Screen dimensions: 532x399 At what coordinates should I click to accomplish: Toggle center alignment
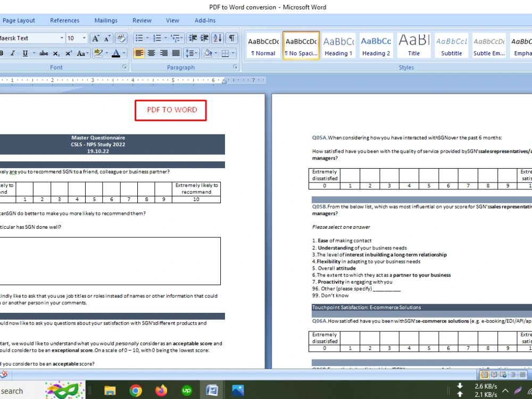tap(151, 53)
